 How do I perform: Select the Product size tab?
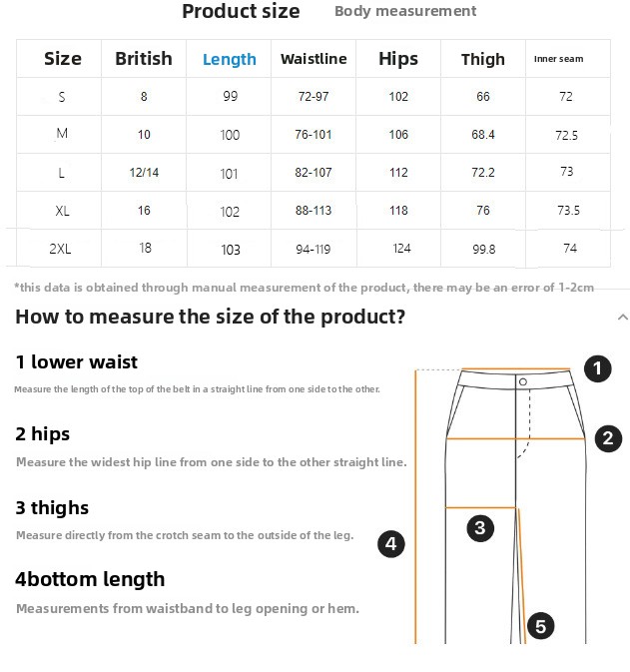point(241,12)
